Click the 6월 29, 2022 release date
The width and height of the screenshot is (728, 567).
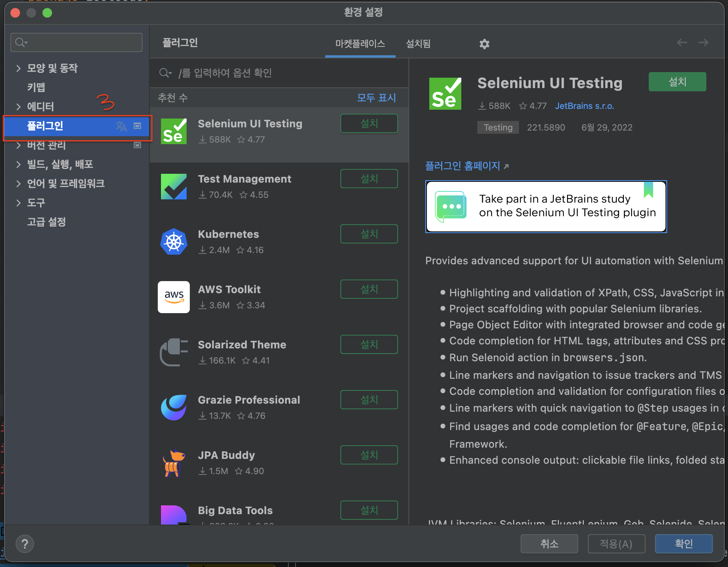coord(607,127)
